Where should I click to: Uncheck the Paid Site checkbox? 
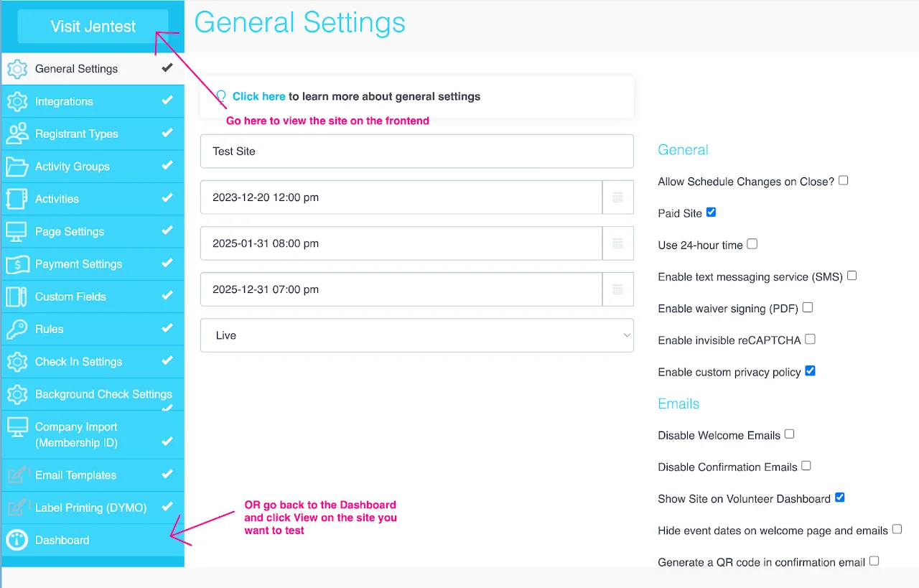coord(711,213)
